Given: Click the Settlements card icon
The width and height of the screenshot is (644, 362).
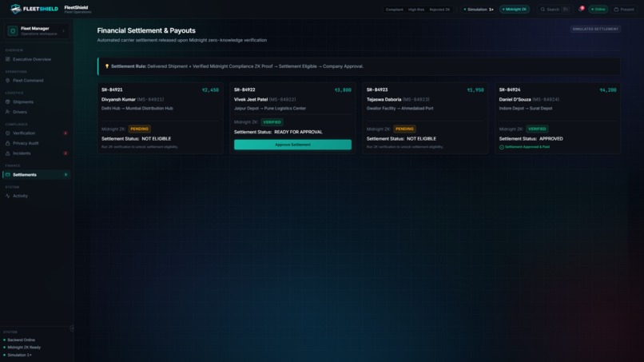Looking at the screenshot, I should pos(7,175).
